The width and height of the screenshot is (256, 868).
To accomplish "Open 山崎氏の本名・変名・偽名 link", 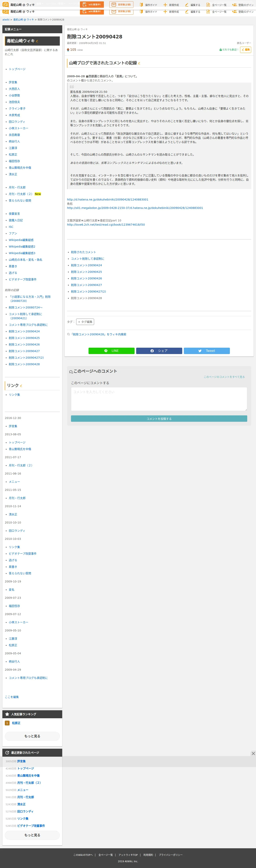I will [26, 260].
